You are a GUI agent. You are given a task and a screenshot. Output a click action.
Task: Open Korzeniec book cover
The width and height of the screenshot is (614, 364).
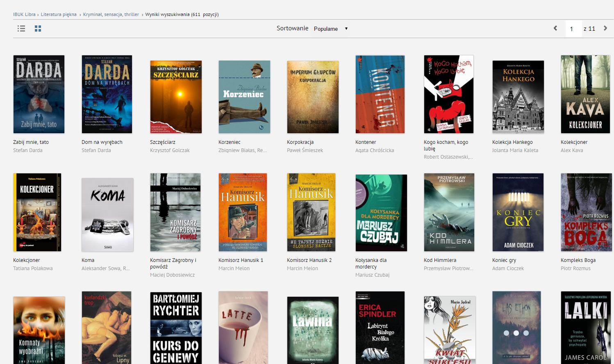(x=244, y=97)
